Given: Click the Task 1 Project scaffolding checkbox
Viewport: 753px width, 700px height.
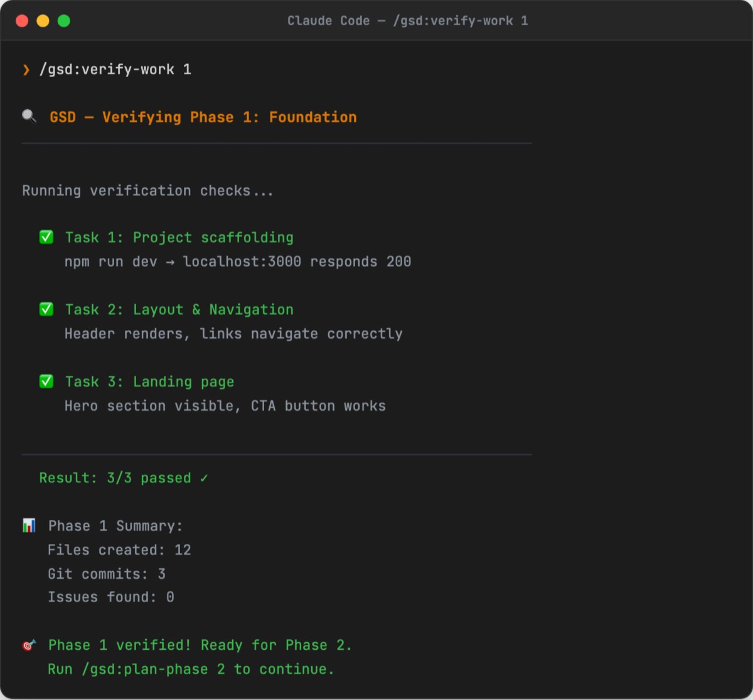Looking at the screenshot, I should [46, 237].
